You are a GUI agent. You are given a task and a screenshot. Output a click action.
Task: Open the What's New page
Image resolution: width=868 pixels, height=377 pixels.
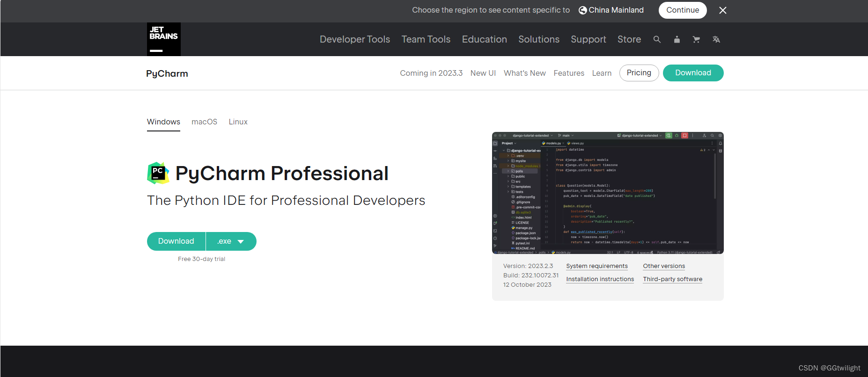tap(525, 73)
